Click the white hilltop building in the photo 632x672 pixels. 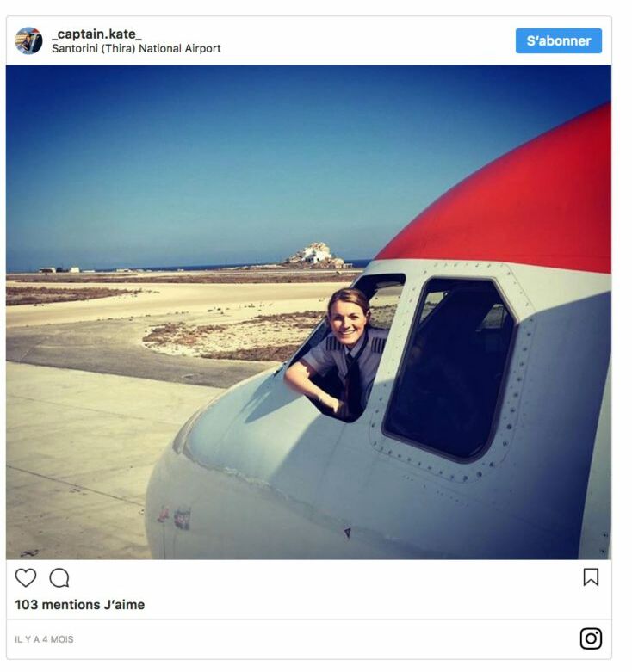pos(316,255)
